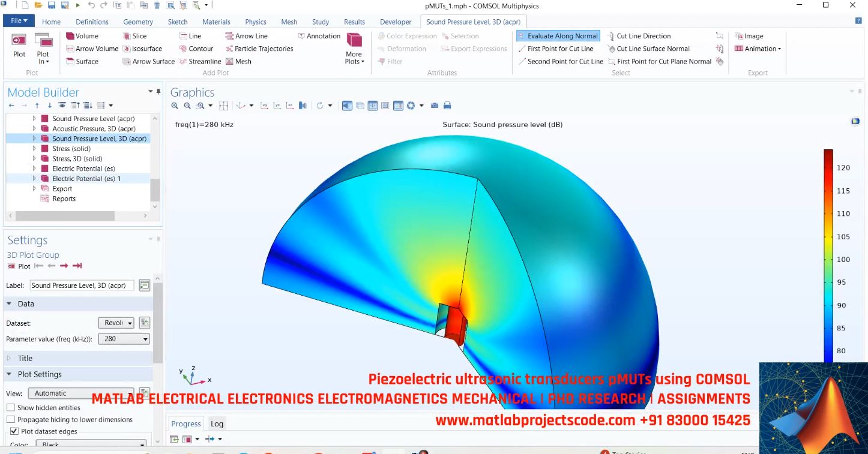Click the camera Image Snapshot icon
Screen dimensions: 868x454
coord(435,105)
